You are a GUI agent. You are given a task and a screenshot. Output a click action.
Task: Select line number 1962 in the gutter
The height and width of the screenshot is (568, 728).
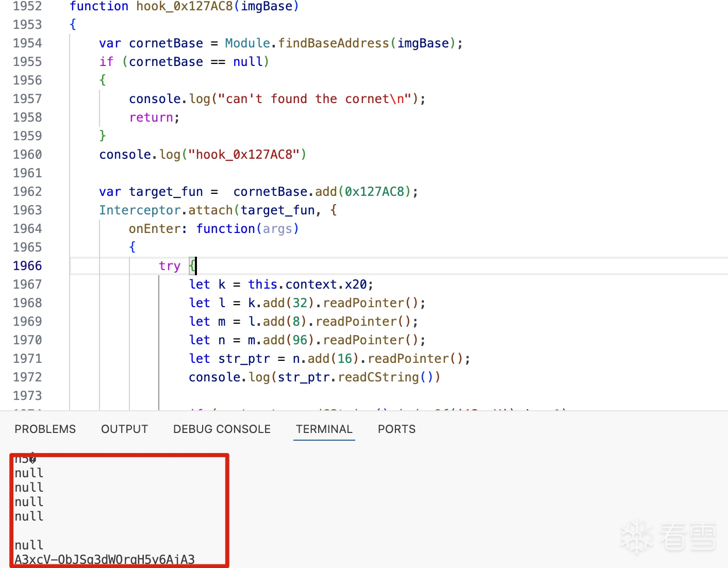coord(27,192)
